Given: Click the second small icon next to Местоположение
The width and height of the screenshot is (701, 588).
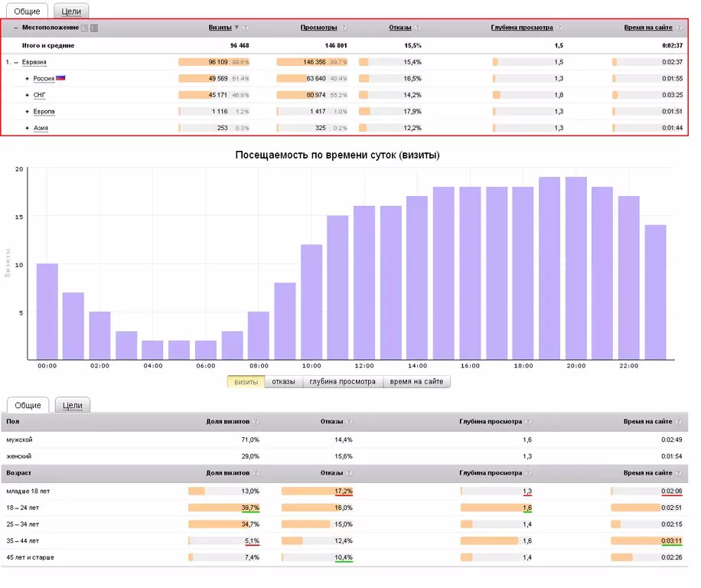Looking at the screenshot, I should pyautogui.click(x=94, y=28).
